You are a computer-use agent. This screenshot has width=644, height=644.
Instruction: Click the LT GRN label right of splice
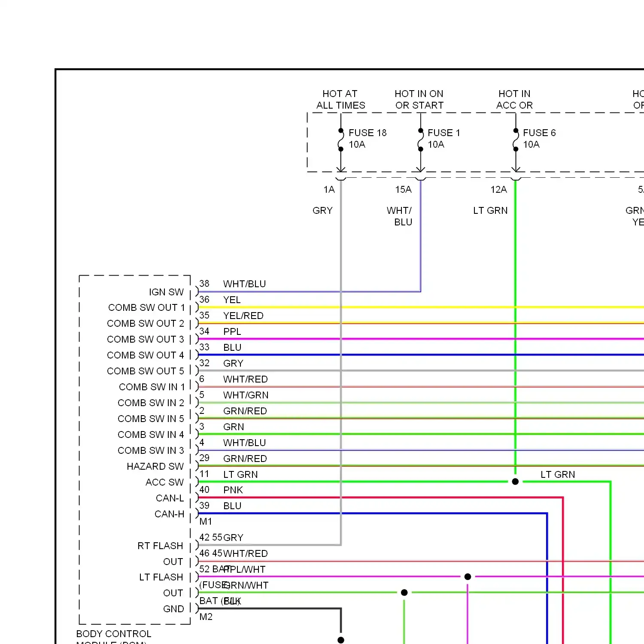click(558, 475)
